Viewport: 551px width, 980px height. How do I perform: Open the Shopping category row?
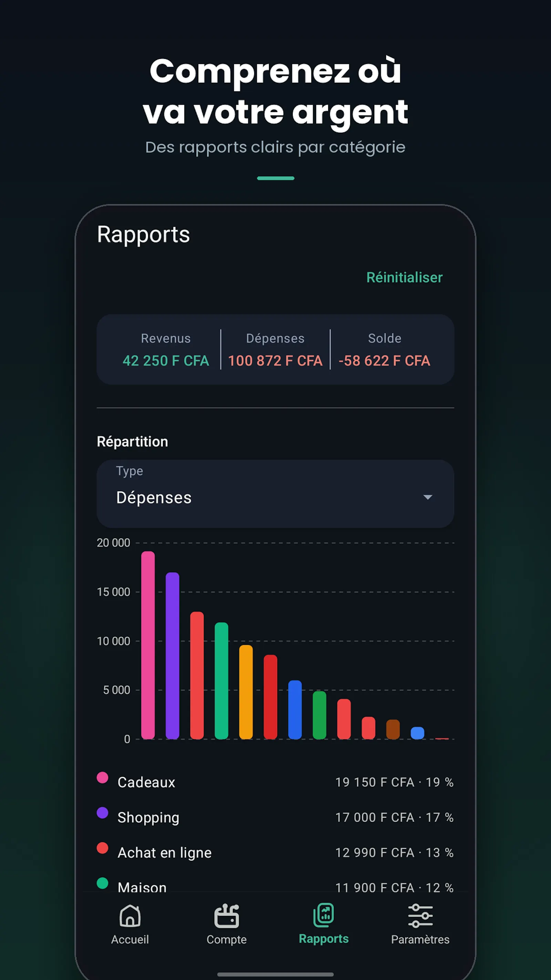tap(275, 817)
